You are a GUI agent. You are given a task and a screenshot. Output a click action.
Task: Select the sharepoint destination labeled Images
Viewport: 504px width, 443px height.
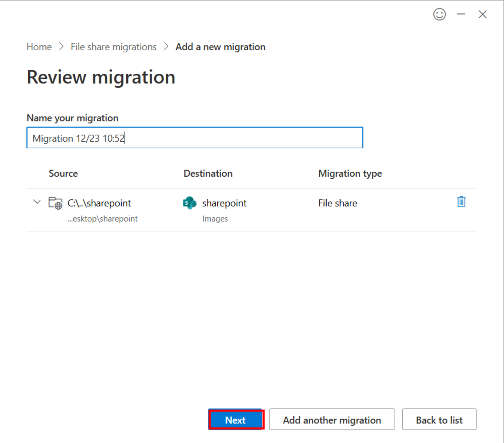224,203
